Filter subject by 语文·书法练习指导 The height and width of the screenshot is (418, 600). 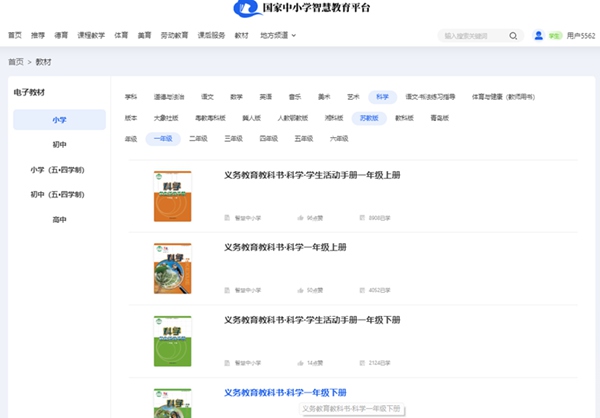point(430,97)
